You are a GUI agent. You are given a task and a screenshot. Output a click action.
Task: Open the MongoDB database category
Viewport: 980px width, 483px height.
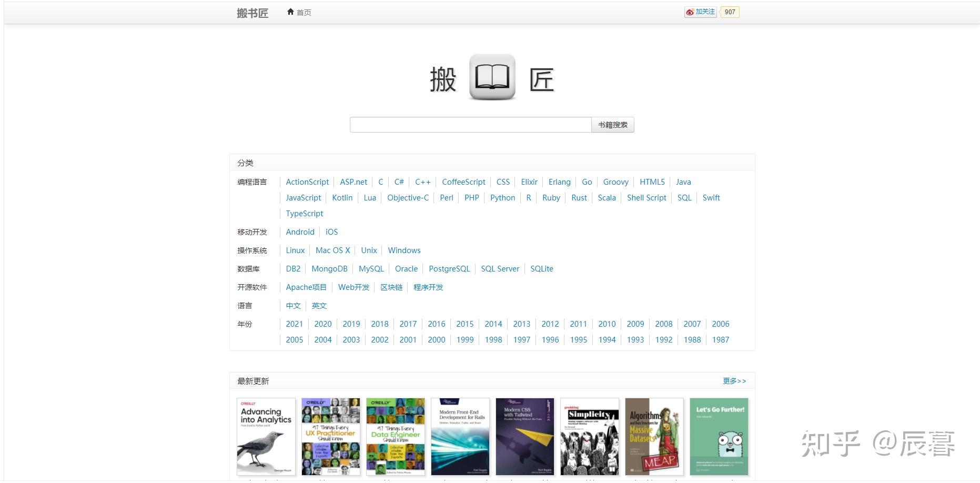(x=329, y=268)
